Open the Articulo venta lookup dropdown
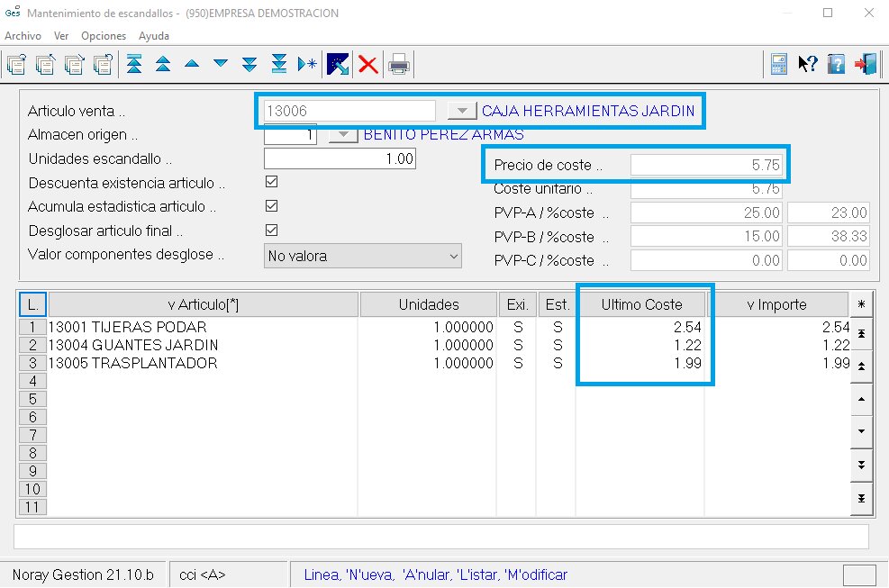 pos(462,111)
